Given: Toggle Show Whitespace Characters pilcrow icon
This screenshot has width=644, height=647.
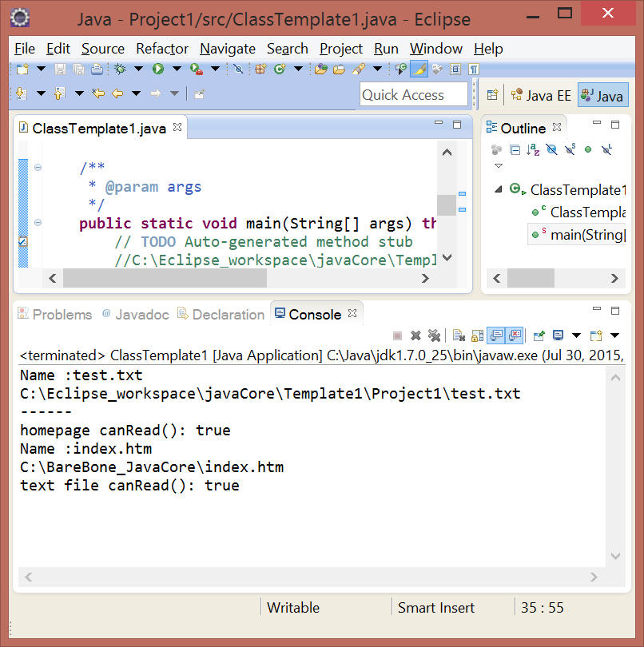Looking at the screenshot, I should 474,69.
